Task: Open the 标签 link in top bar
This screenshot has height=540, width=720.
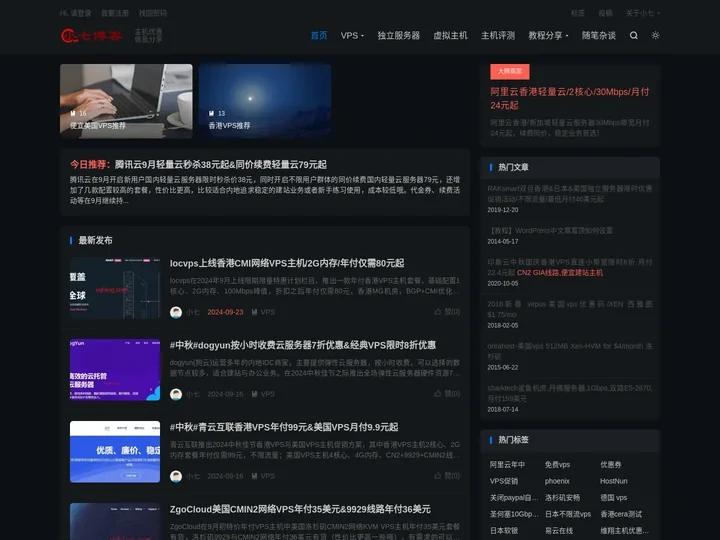Action: tap(578, 13)
